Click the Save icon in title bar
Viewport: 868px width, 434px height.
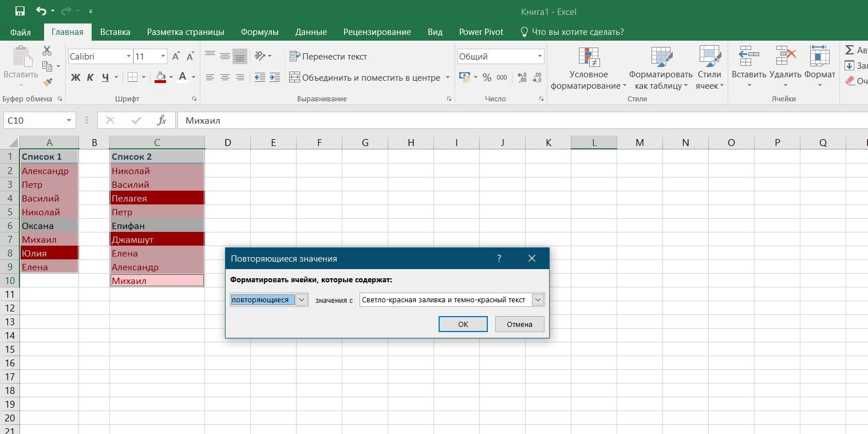point(19,11)
